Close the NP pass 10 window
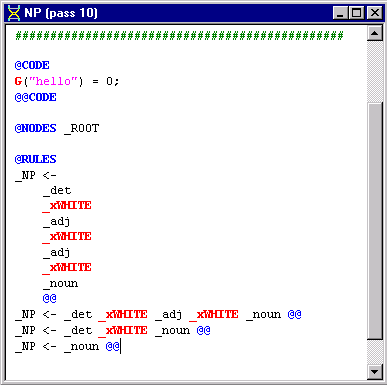 pos(375,13)
